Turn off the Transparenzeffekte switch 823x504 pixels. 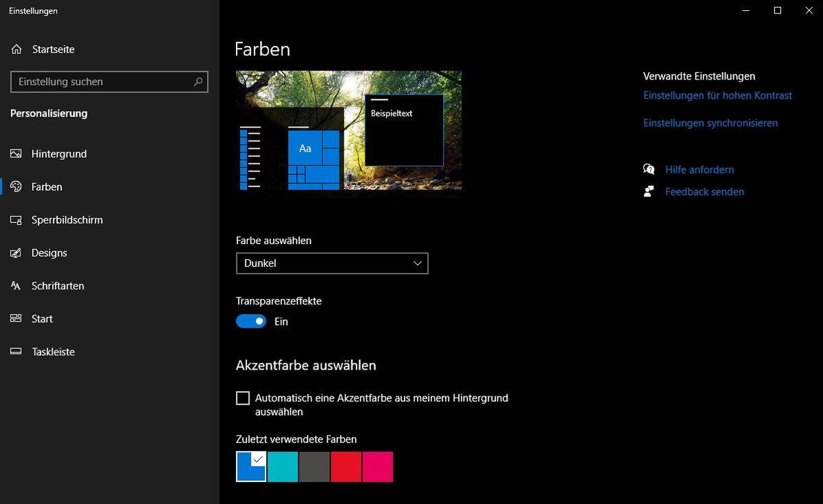pyautogui.click(x=251, y=321)
